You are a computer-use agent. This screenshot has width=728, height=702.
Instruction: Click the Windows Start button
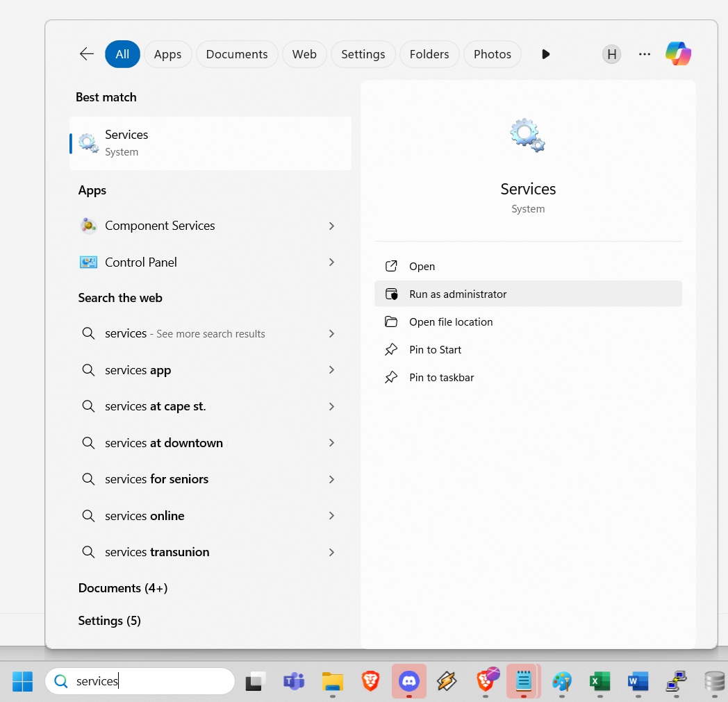pos(22,681)
